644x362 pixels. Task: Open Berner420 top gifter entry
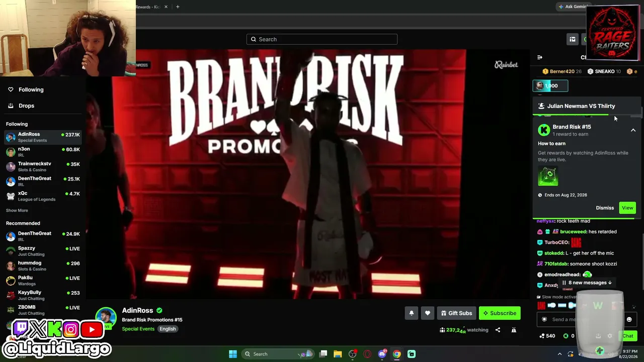(x=561, y=71)
